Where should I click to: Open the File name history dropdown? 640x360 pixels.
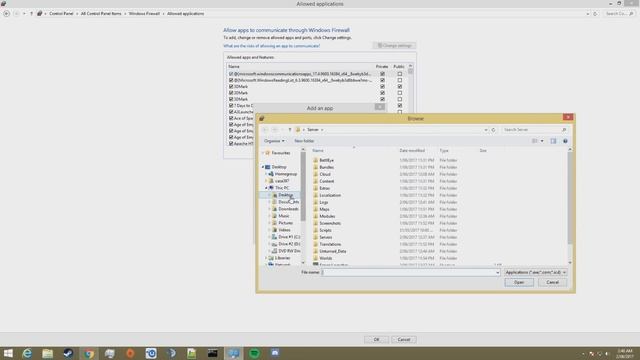click(497, 272)
